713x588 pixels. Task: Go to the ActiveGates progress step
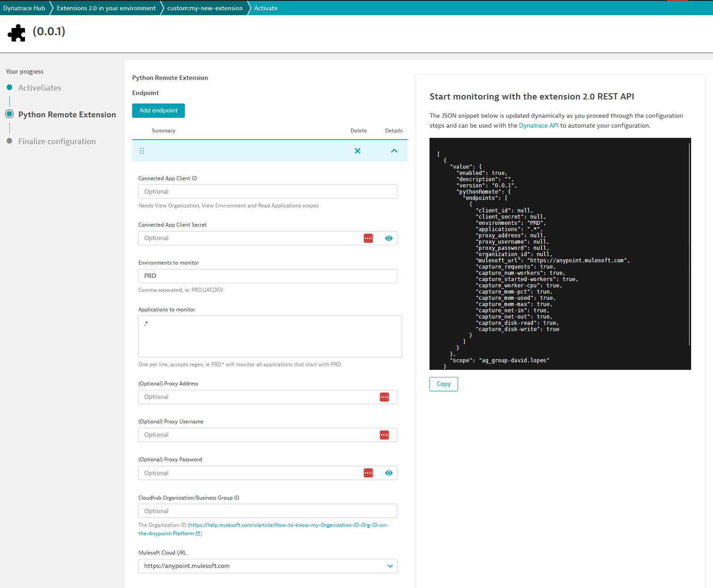pos(40,88)
